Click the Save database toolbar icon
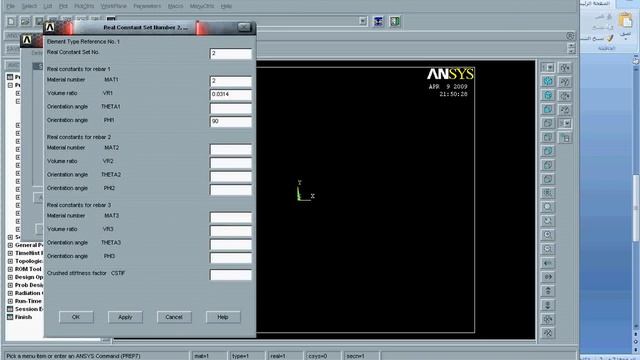Viewport: 640px width, 360px height. (39, 21)
